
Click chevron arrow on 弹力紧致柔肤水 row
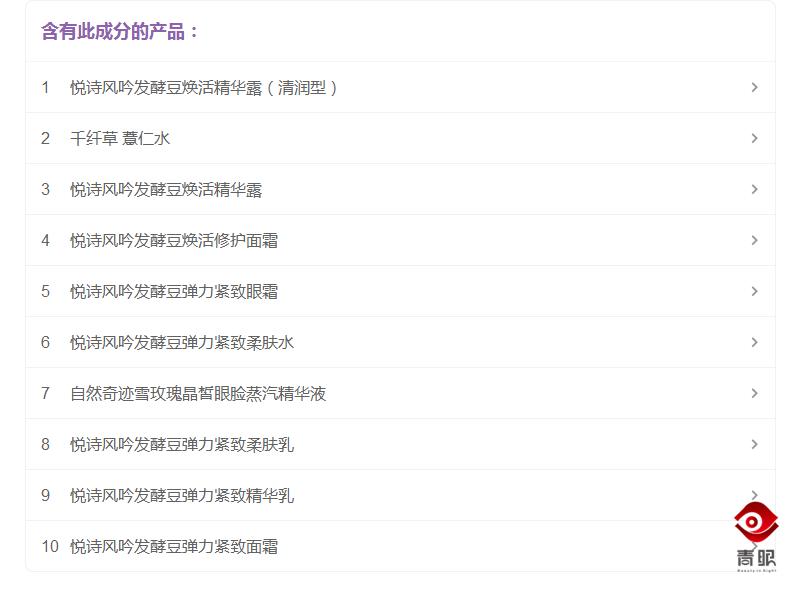755,342
